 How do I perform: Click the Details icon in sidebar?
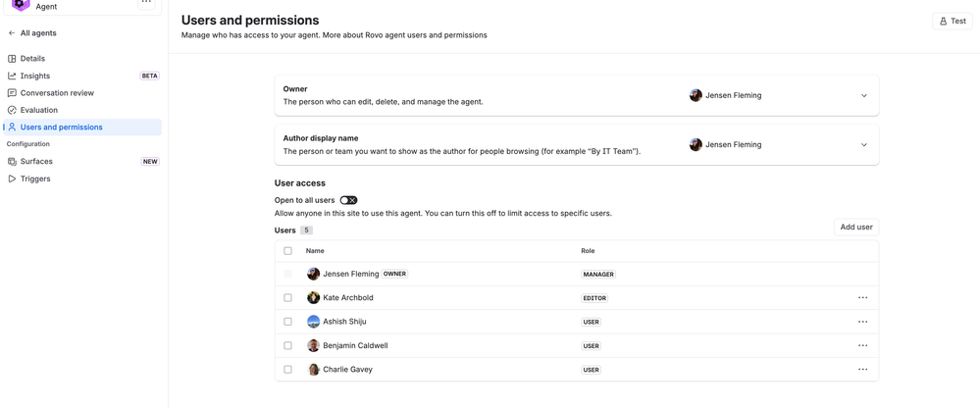click(x=12, y=59)
